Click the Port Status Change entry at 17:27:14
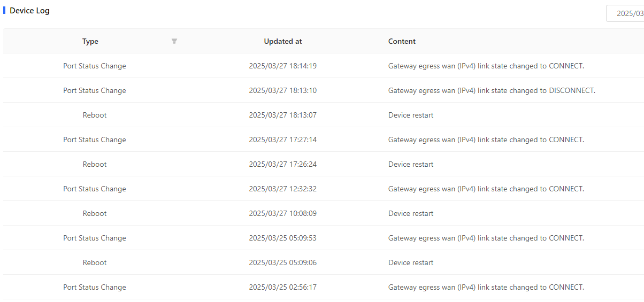 (324, 140)
